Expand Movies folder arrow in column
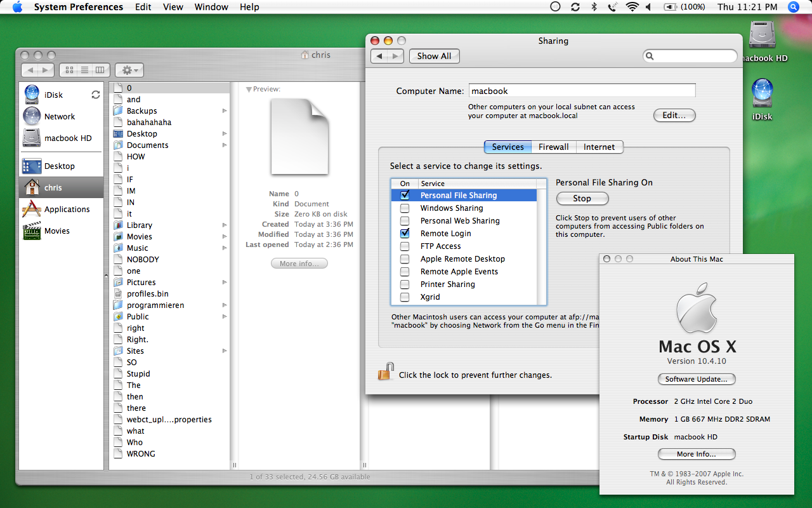The image size is (812, 508). tap(225, 236)
